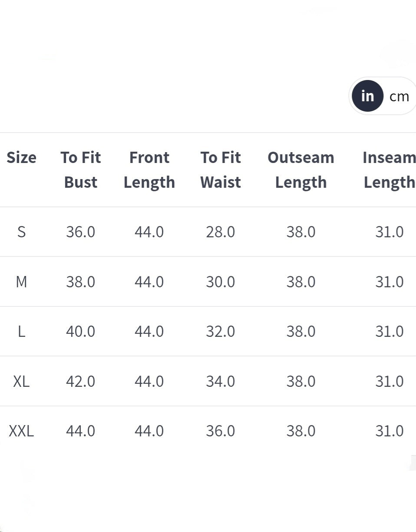This screenshot has height=532, width=416.
Task: Select the L size row label
Action: tap(21, 331)
